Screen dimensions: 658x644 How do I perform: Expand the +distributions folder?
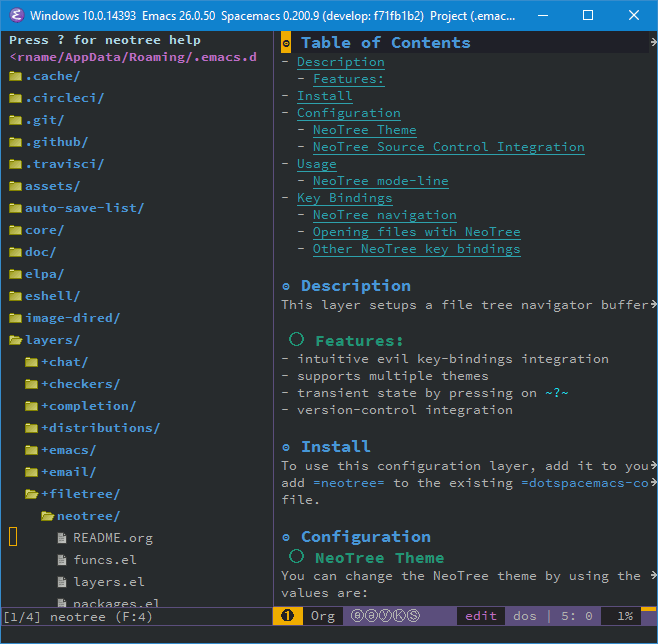[x=31, y=428]
